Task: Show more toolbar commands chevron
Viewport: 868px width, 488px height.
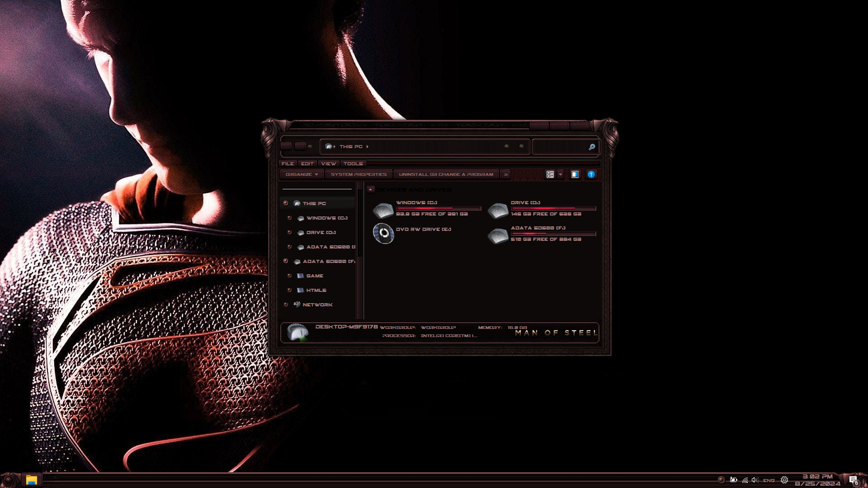Action: pyautogui.click(x=506, y=174)
